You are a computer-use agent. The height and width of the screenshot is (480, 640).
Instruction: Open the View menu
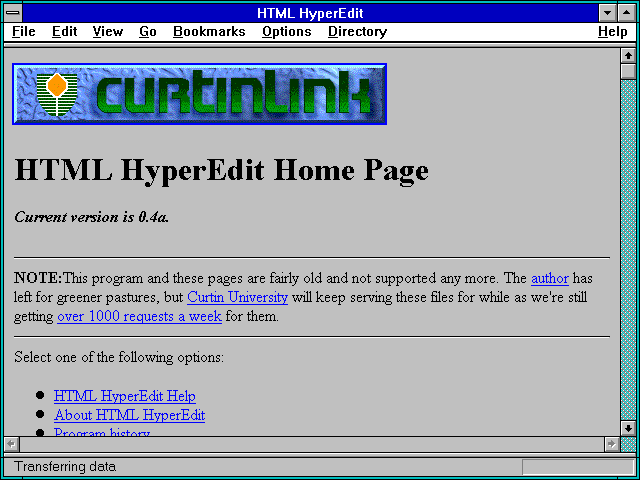pos(108,32)
